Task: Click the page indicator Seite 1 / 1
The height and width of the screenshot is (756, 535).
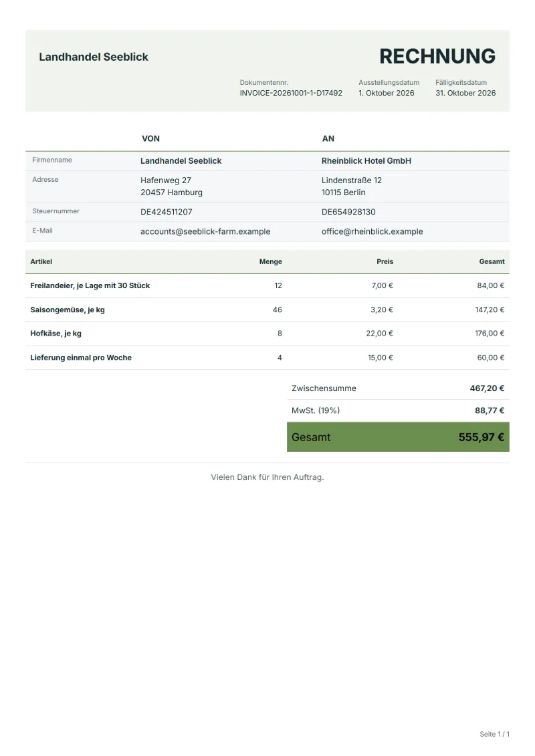Action: [494, 734]
